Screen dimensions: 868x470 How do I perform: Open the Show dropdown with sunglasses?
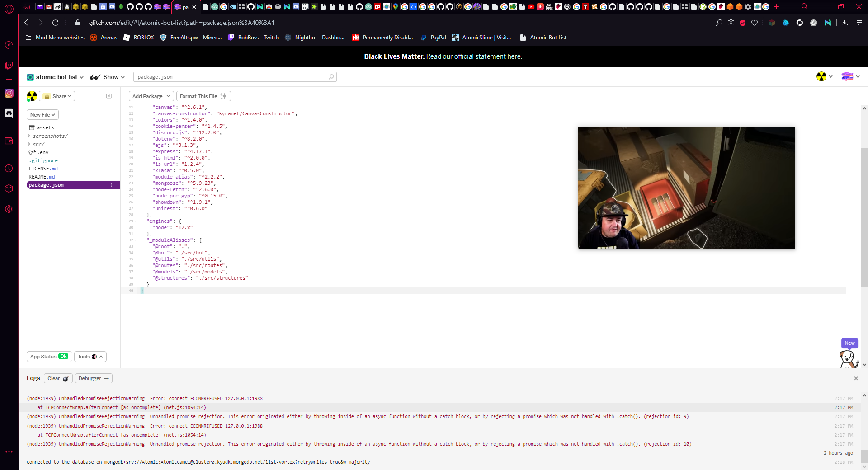[107, 77]
